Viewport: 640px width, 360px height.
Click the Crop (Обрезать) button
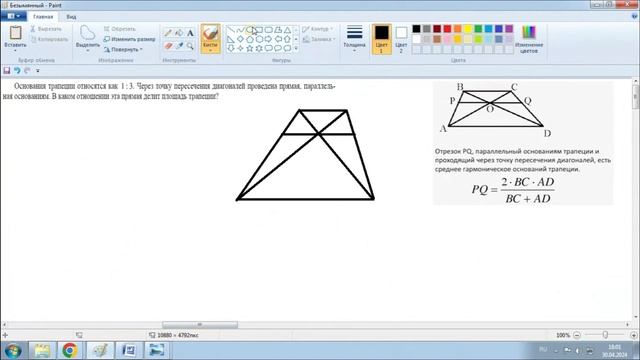click(x=120, y=29)
